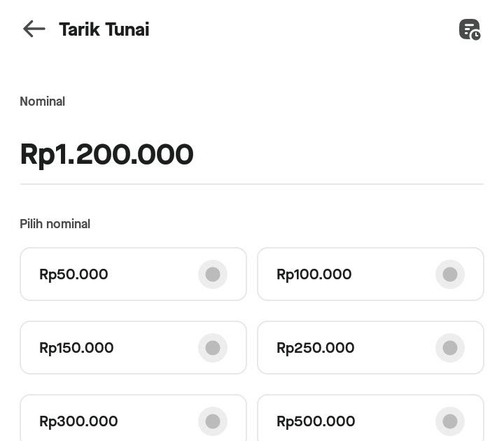
Task: Click the Rp250.000 amount card label
Action: coord(316,348)
